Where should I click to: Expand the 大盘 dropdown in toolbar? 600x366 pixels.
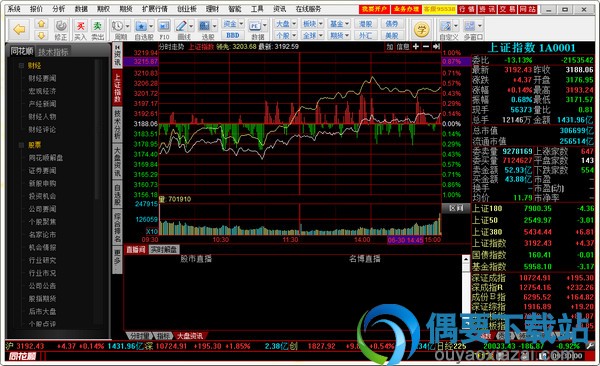(x=294, y=24)
